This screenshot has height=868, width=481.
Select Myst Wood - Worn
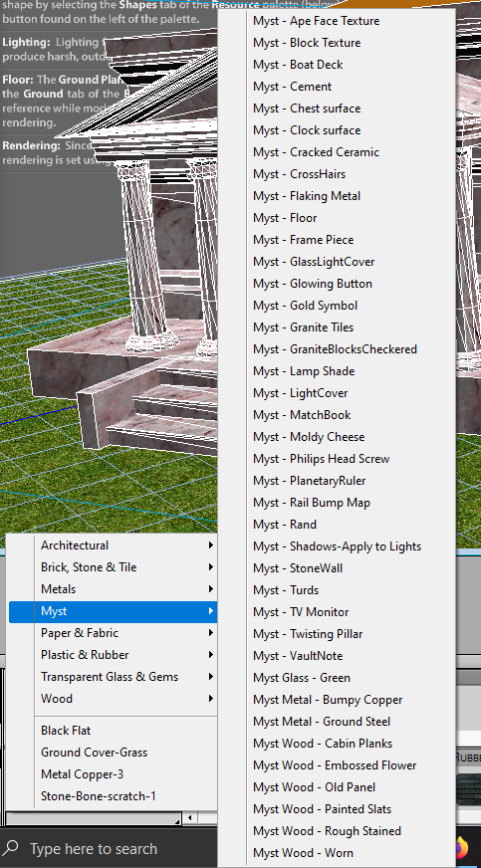point(337,852)
